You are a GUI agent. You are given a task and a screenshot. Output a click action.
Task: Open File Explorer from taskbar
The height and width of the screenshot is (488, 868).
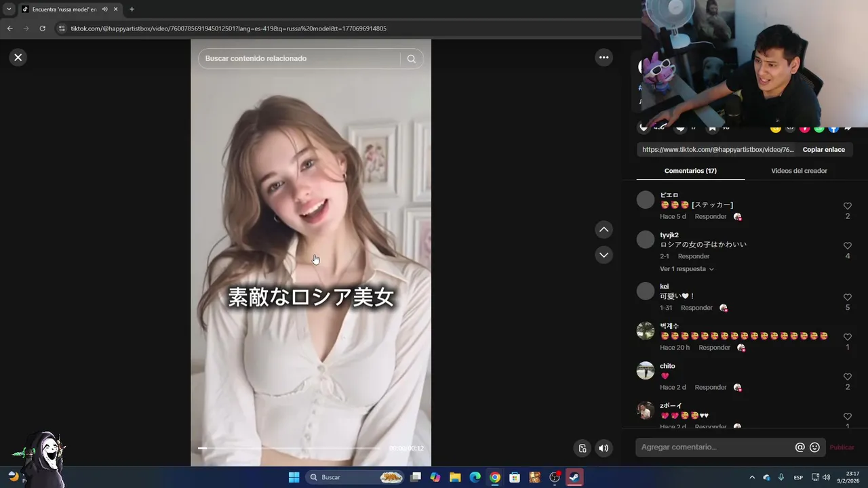tap(455, 477)
